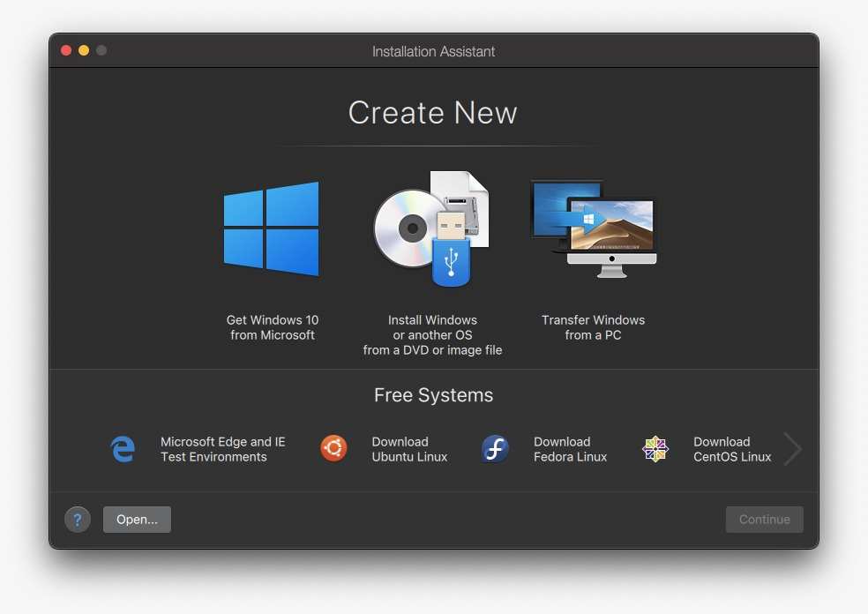The height and width of the screenshot is (614, 868).
Task: Choose 'Download Fedora Linux' text
Action: (570, 449)
